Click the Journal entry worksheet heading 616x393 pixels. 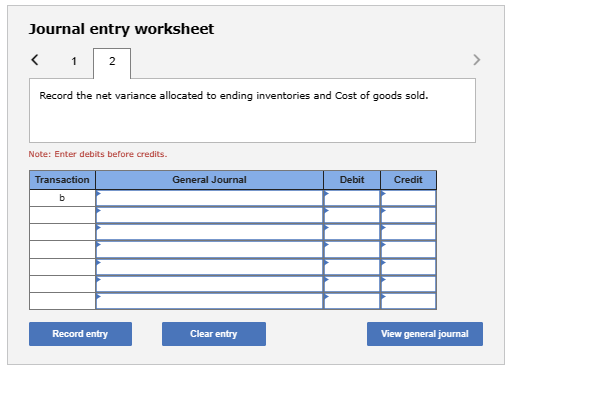(121, 29)
